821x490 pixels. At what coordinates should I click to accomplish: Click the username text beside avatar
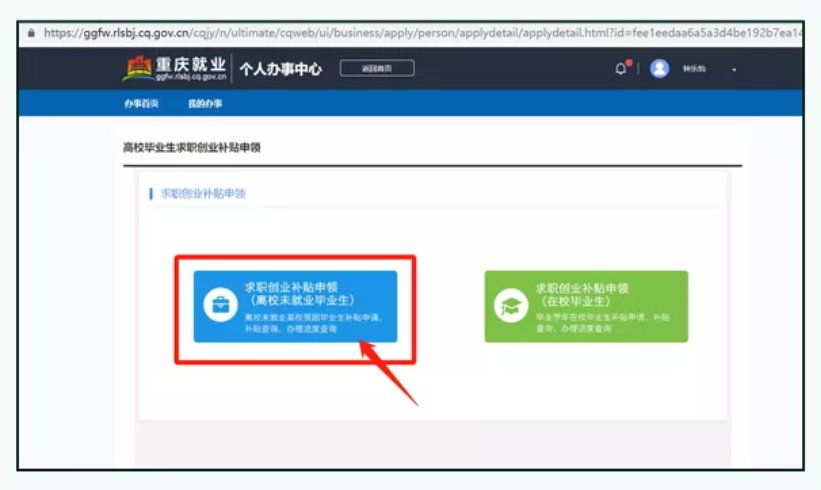(x=694, y=69)
